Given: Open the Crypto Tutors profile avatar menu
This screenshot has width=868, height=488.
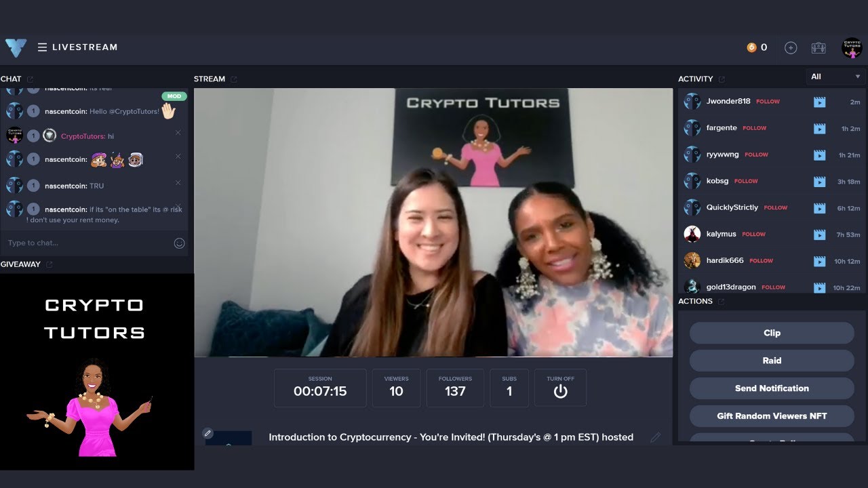Looking at the screenshot, I should tap(852, 47).
